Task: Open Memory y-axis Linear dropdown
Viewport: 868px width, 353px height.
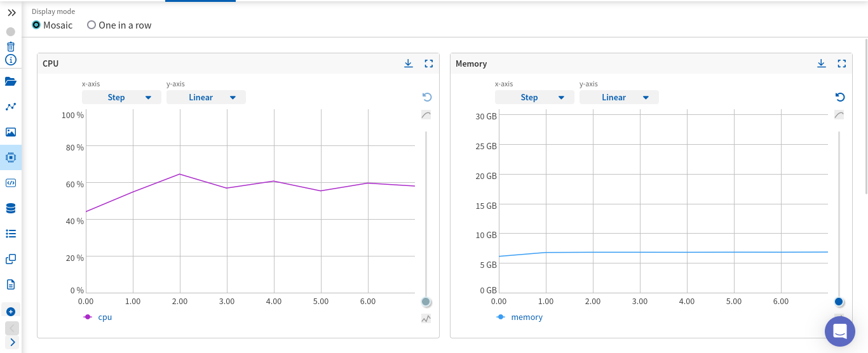Action: tap(619, 97)
